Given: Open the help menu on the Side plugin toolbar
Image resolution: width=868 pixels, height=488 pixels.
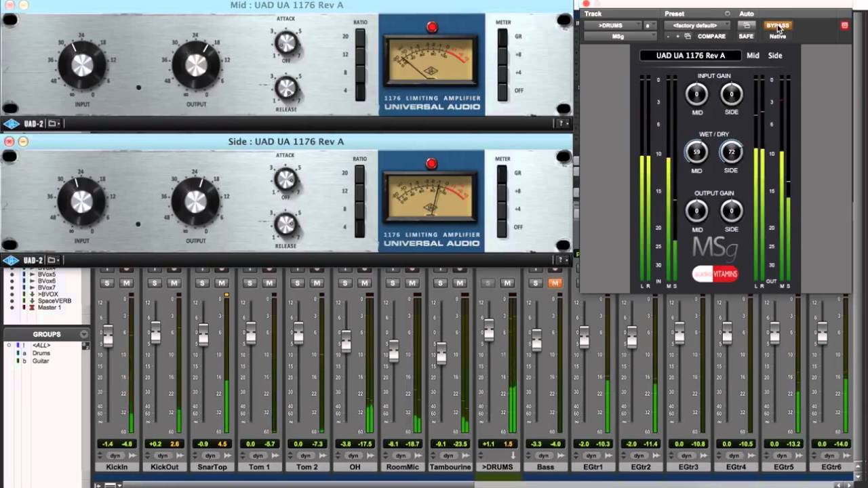Looking at the screenshot, I should [561, 260].
